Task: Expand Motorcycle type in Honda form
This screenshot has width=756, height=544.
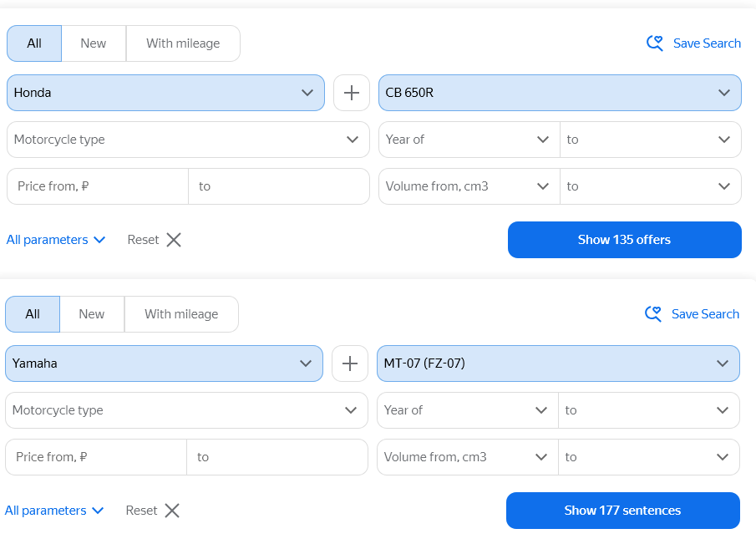Action: [188, 140]
